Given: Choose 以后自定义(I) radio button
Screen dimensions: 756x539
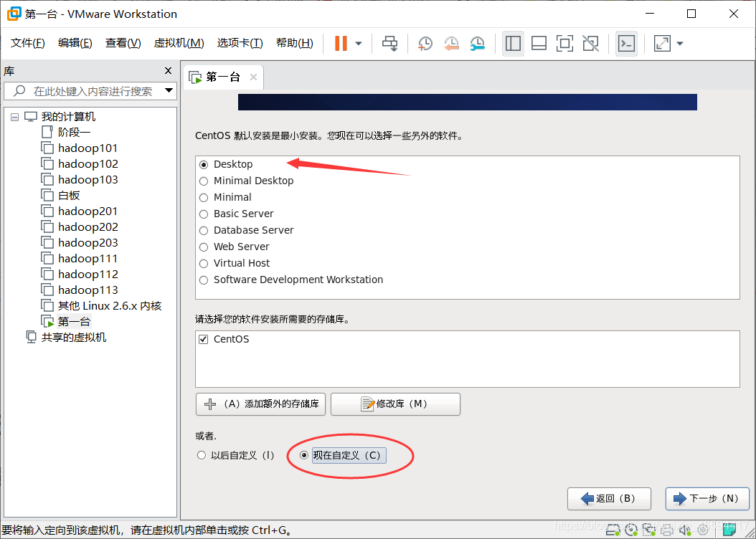Looking at the screenshot, I should coord(202,455).
